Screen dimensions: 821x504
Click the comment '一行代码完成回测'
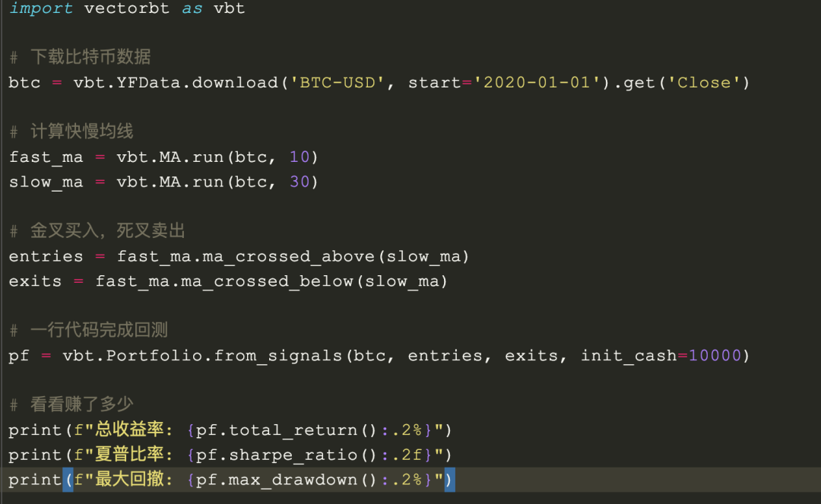[x=99, y=330]
